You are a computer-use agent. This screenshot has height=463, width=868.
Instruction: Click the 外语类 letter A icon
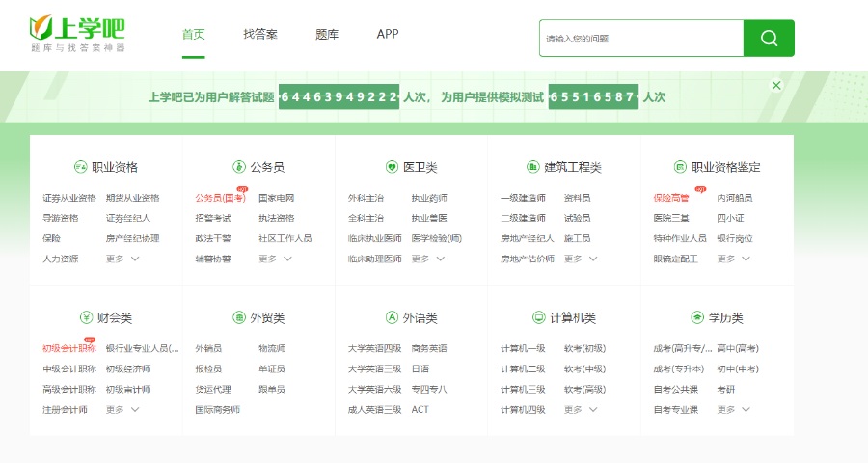[392, 317]
